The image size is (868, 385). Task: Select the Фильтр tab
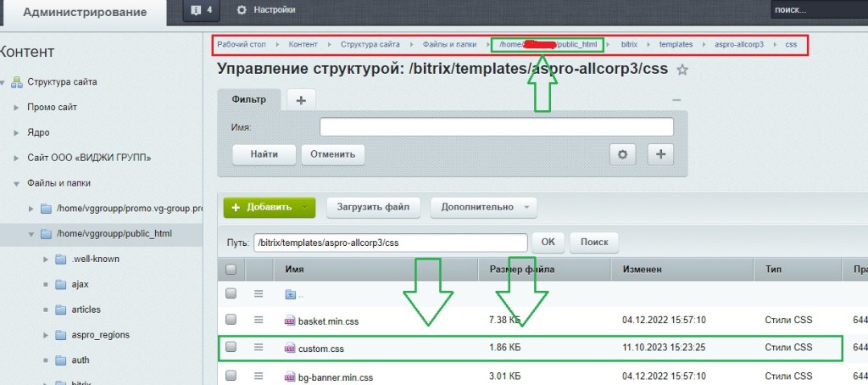pos(249,100)
